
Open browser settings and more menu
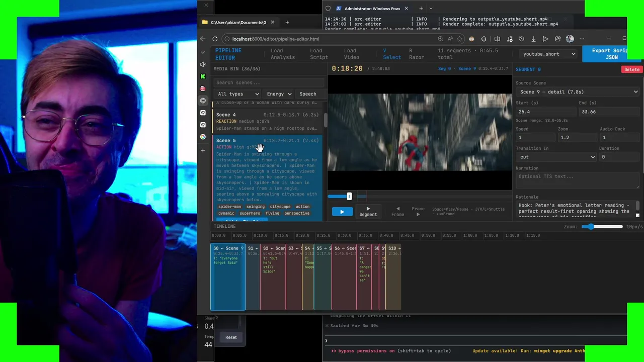[x=582, y=39]
